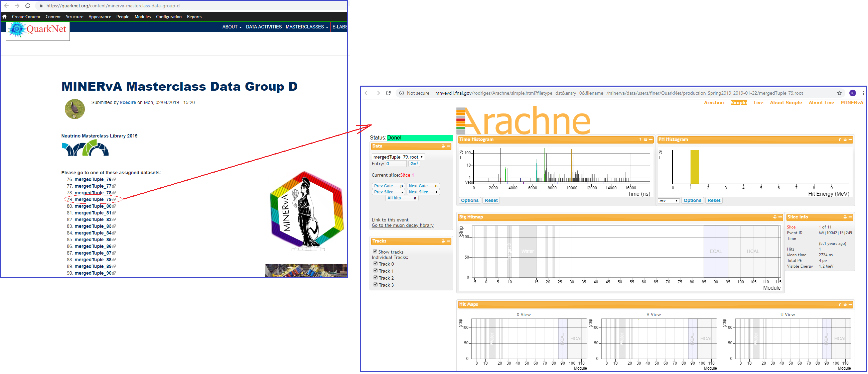Collapse the Big Hitmap panel
Screen dimensions: 868x374
click(x=780, y=217)
